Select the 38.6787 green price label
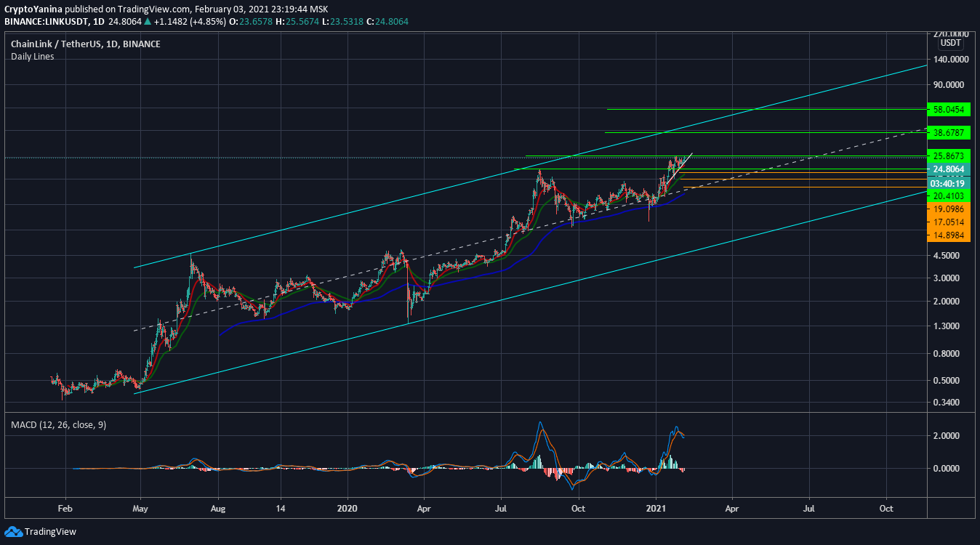Viewport: 980px width, 545px height. [949, 133]
